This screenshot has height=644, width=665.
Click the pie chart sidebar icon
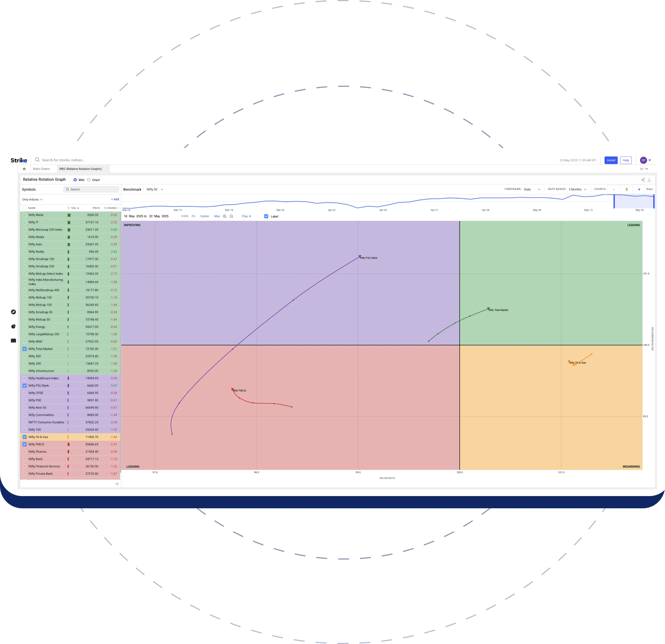click(x=14, y=326)
